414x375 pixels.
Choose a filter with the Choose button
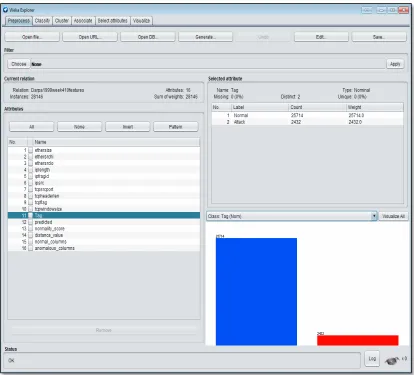coord(19,64)
